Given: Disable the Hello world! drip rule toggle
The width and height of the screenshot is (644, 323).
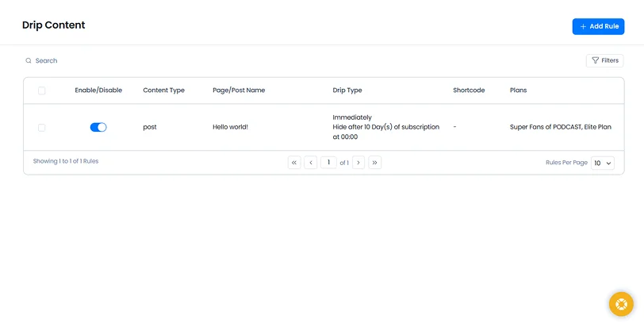Looking at the screenshot, I should (x=98, y=127).
